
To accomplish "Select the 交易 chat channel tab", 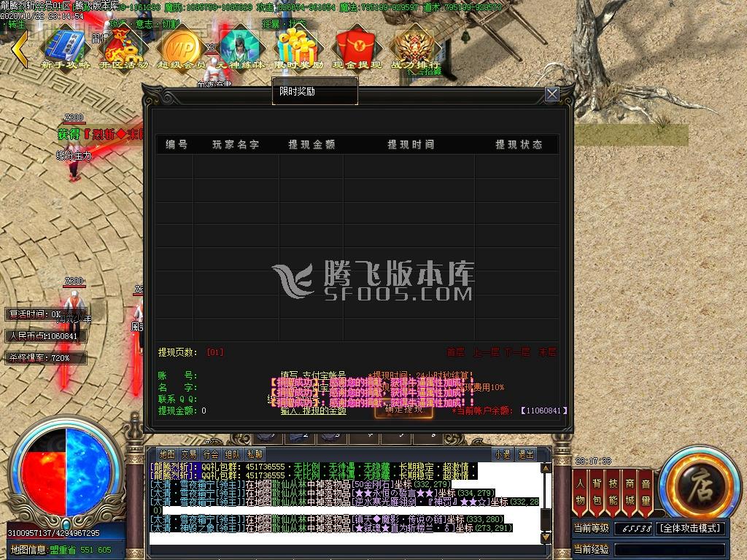I will pos(189,454).
